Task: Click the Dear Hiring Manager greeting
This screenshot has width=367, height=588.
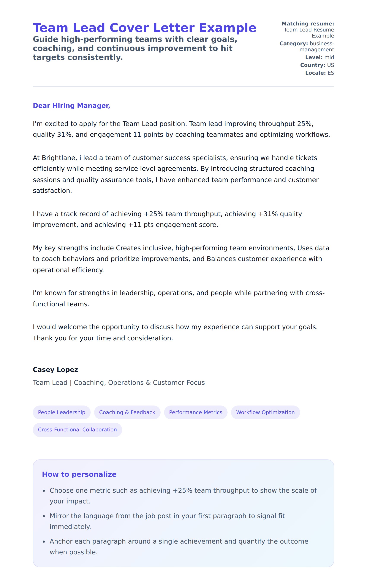Action: [x=71, y=105]
